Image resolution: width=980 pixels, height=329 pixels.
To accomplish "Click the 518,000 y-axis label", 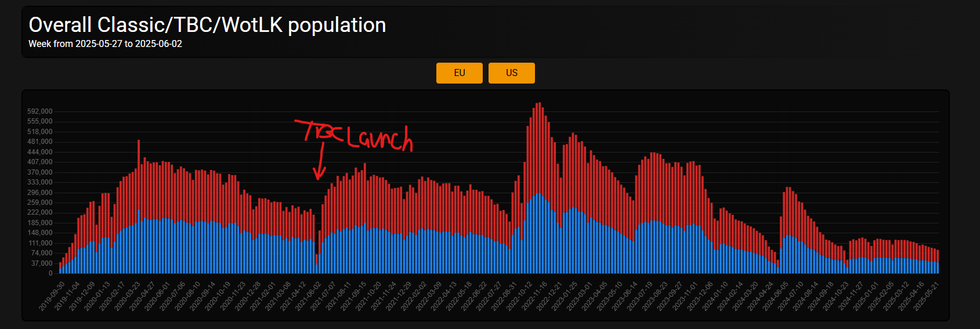I will (39, 132).
